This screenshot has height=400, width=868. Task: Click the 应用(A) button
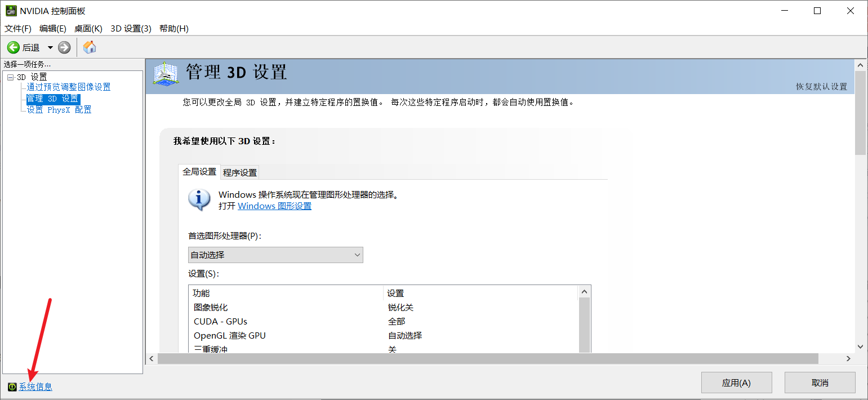pos(736,383)
